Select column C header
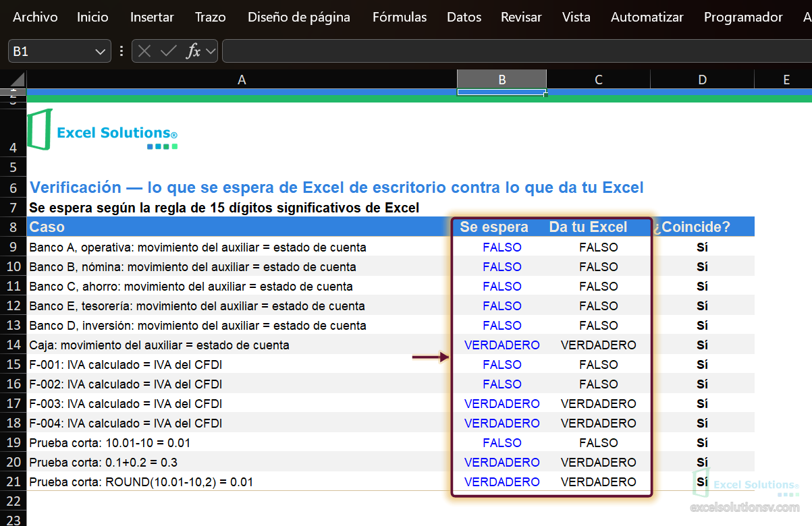This screenshot has width=812, height=526. coord(598,80)
